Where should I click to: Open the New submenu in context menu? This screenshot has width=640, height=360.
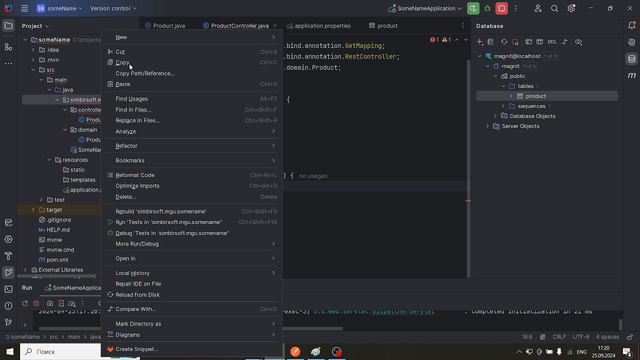(x=192, y=37)
